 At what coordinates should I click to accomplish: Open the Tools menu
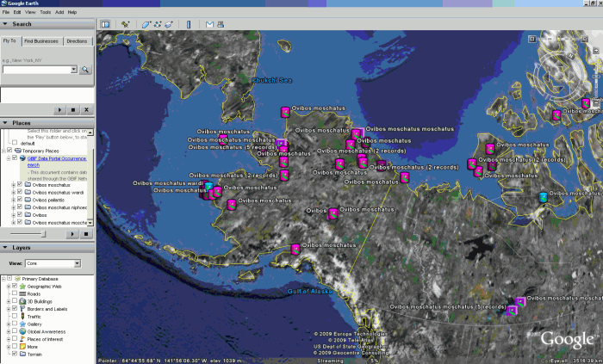(46, 12)
